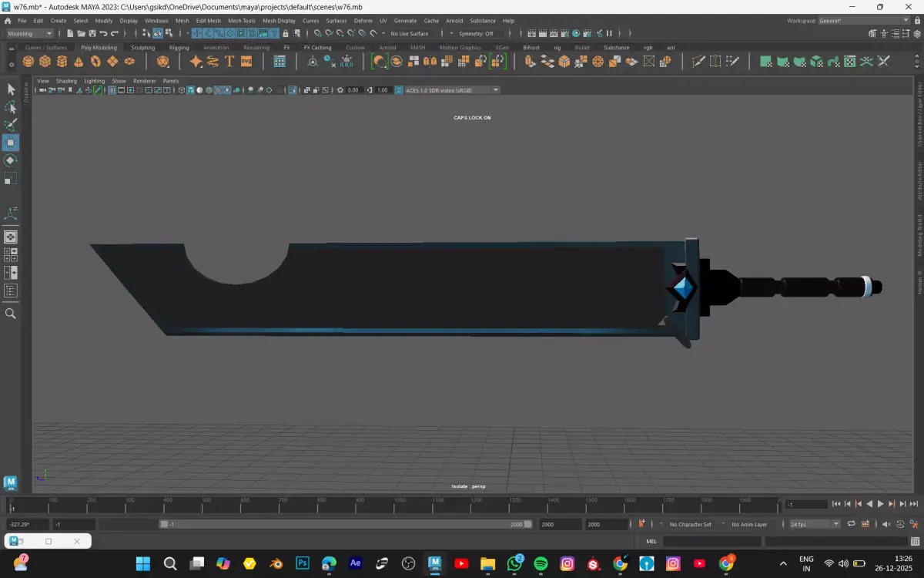Open the shelf options gear menu

click(11, 64)
